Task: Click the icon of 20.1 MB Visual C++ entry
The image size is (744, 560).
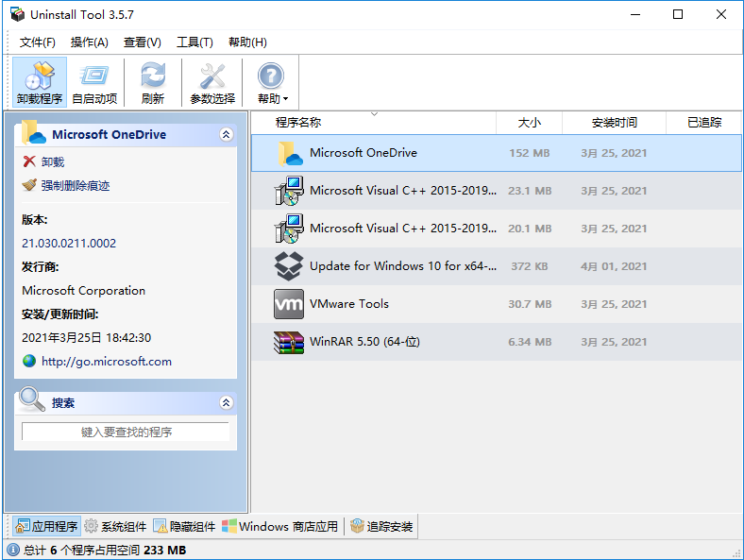Action: tap(289, 229)
